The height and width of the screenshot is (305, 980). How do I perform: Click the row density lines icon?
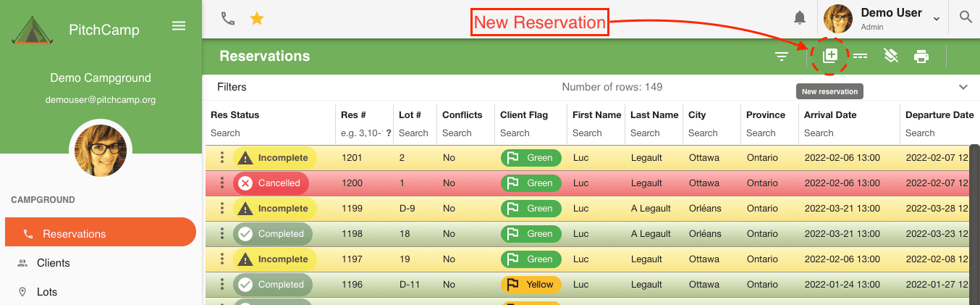pos(860,57)
